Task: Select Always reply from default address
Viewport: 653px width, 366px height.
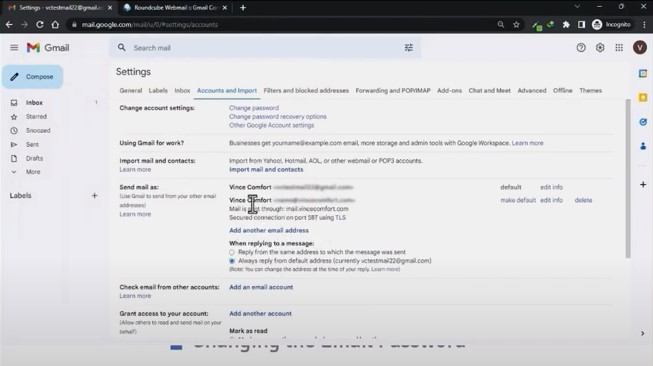Action: [232, 261]
